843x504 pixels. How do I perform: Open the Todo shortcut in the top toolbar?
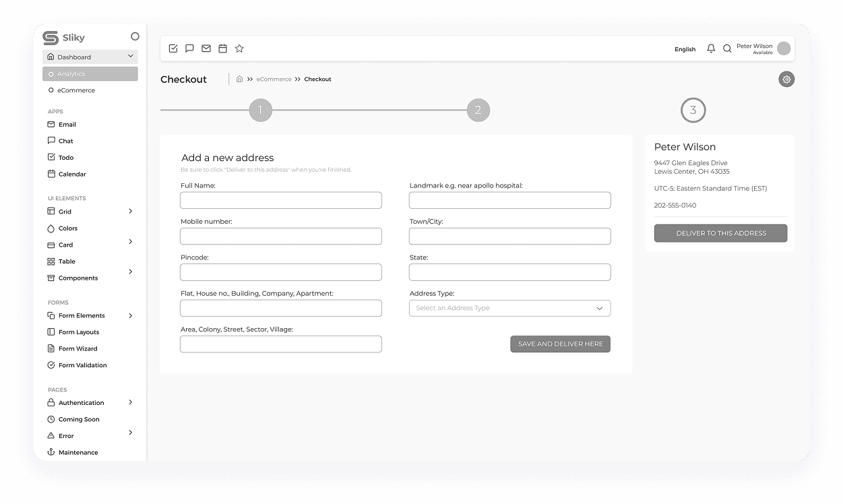coord(173,48)
